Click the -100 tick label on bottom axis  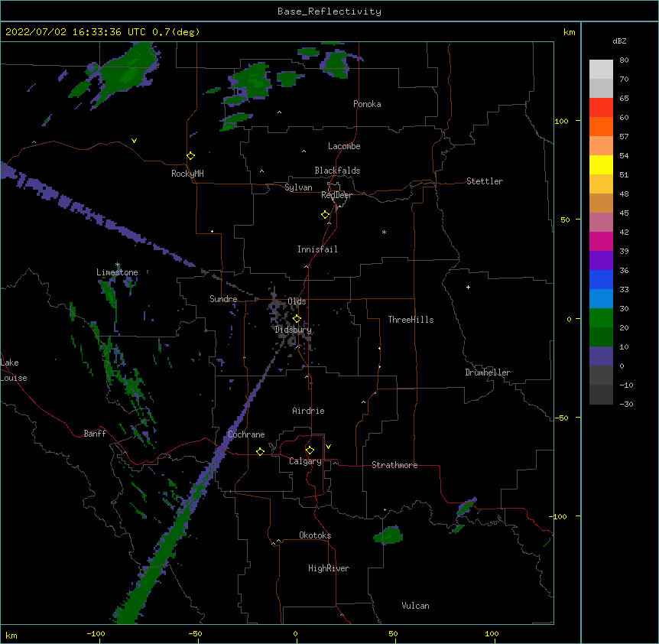point(96,633)
